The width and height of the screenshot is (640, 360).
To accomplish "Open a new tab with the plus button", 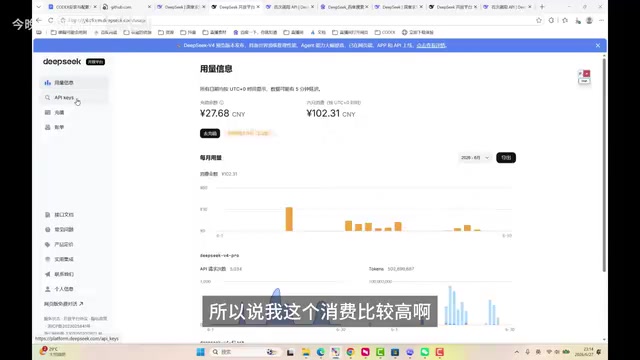I will coord(542,7).
